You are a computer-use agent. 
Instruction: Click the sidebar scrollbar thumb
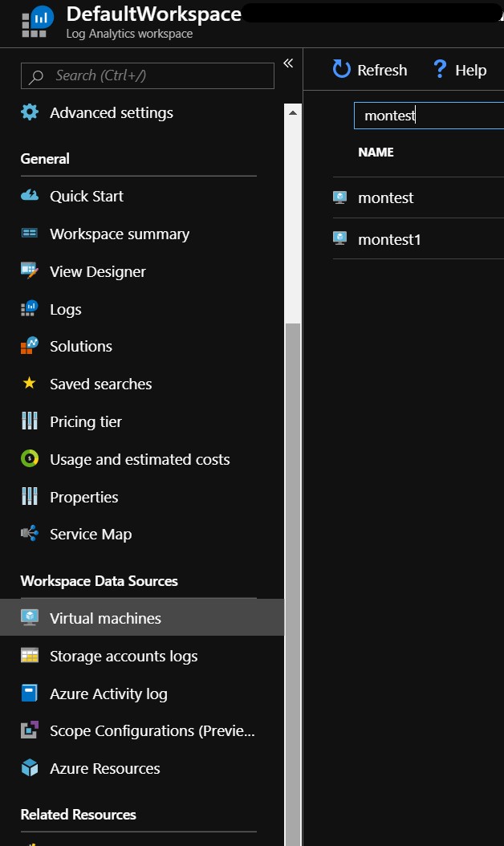[292, 584]
